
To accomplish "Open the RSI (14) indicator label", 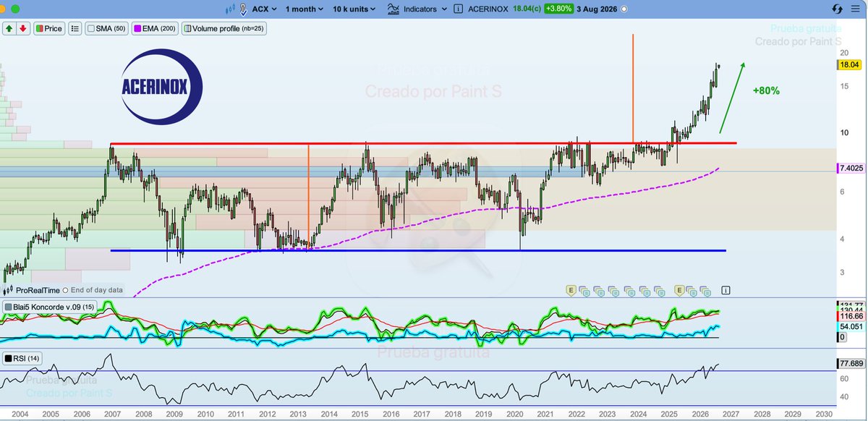I will pos(23,358).
